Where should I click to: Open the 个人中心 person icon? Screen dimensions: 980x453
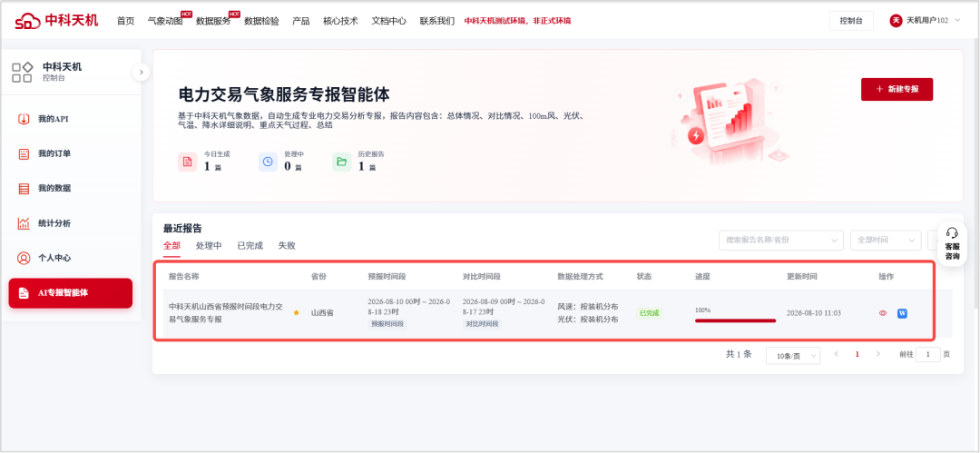coord(24,258)
